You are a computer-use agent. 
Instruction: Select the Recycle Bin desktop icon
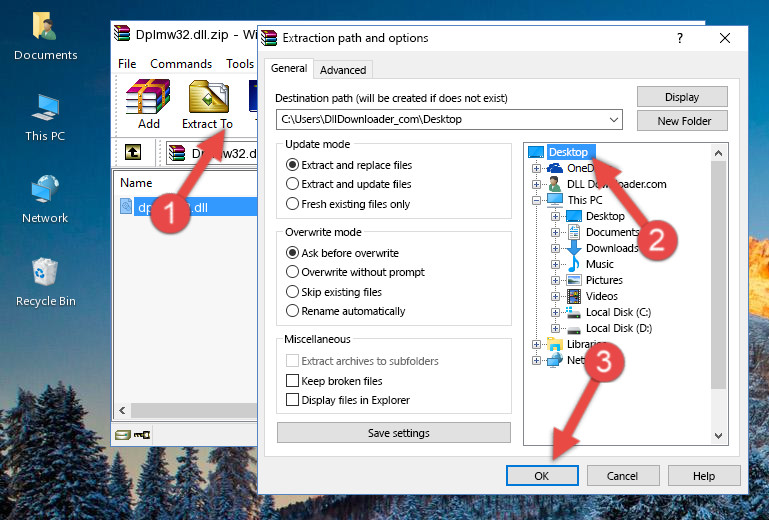point(45,283)
